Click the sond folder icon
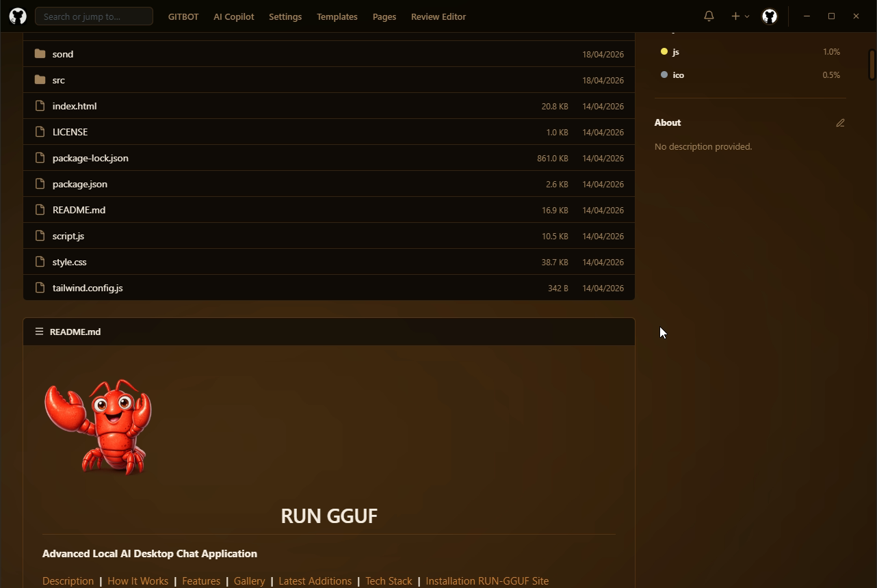877x588 pixels. pyautogui.click(x=40, y=54)
